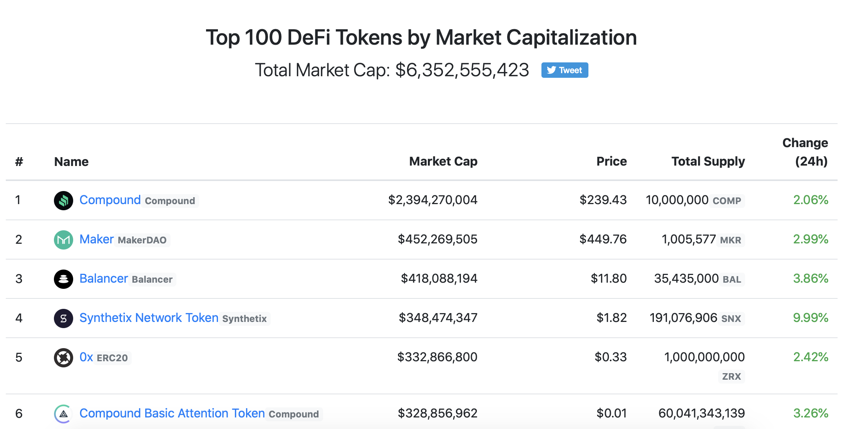Click the Synthetix logo icon
This screenshot has width=868, height=429.
click(64, 318)
